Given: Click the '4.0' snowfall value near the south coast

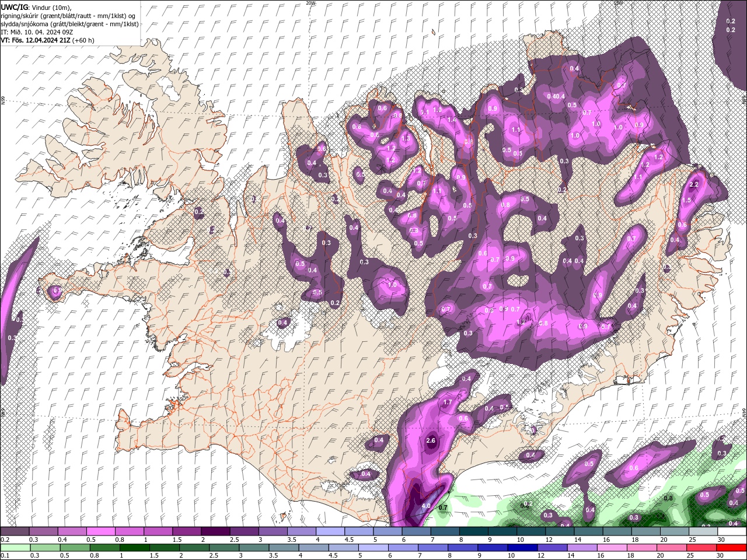Looking at the screenshot, I should pyautogui.click(x=425, y=506).
